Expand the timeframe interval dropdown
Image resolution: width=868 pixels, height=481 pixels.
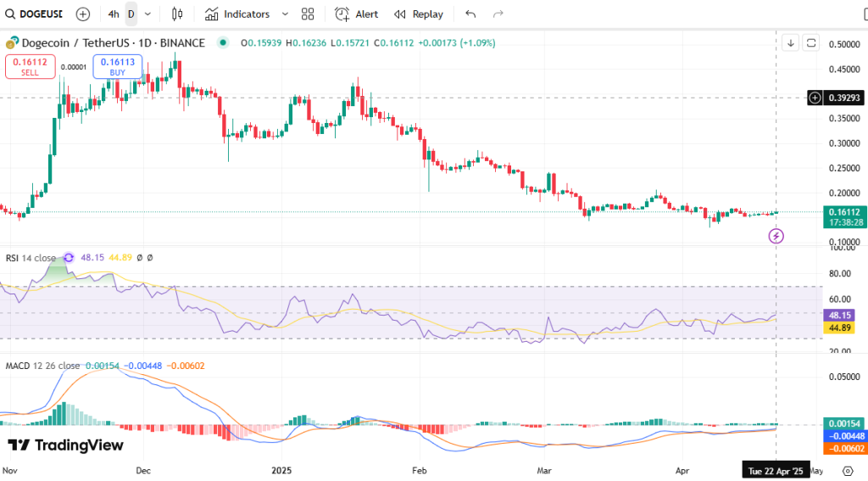(147, 14)
